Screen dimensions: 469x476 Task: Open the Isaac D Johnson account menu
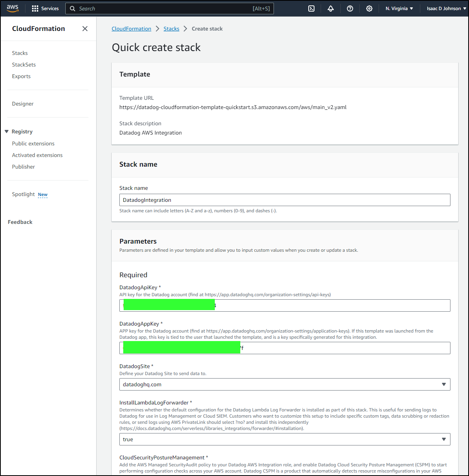coord(446,9)
